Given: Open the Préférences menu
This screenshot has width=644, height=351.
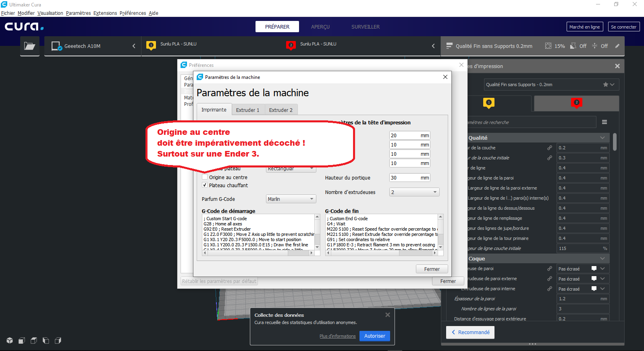Looking at the screenshot, I should [x=133, y=13].
